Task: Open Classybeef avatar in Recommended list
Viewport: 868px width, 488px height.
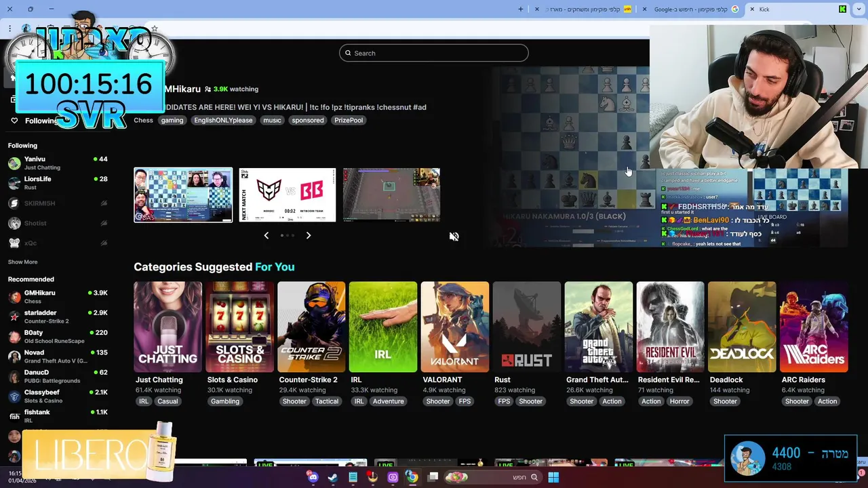Action: [x=14, y=396]
